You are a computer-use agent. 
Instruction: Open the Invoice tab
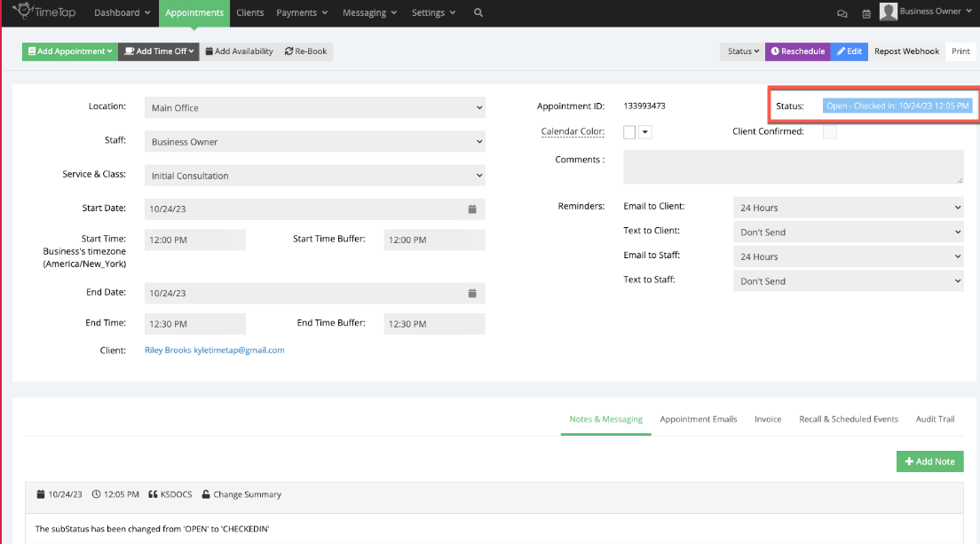768,419
